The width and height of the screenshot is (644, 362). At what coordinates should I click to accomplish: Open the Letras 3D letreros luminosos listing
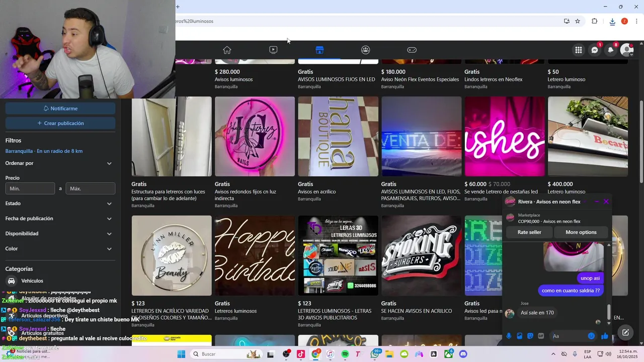[338, 255]
